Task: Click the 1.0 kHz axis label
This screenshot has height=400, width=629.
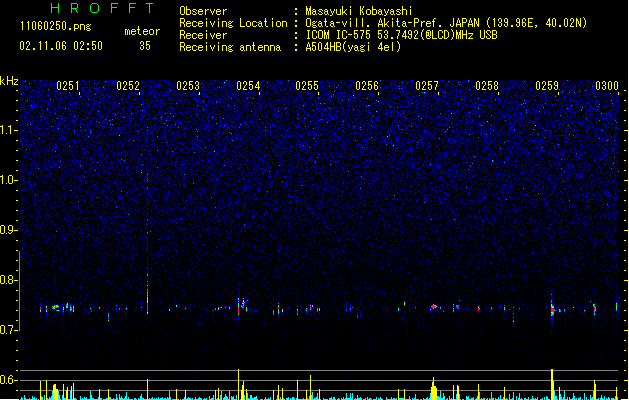Action: coord(9,180)
